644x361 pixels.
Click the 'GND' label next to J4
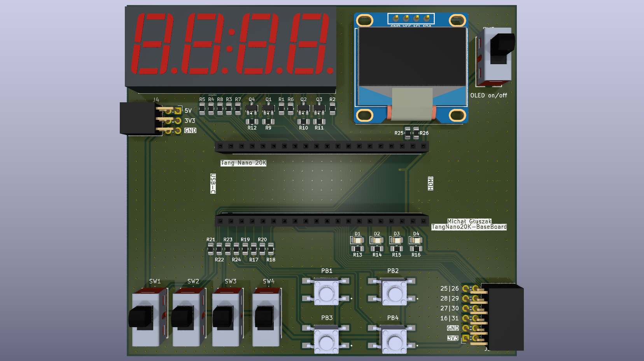tap(190, 130)
